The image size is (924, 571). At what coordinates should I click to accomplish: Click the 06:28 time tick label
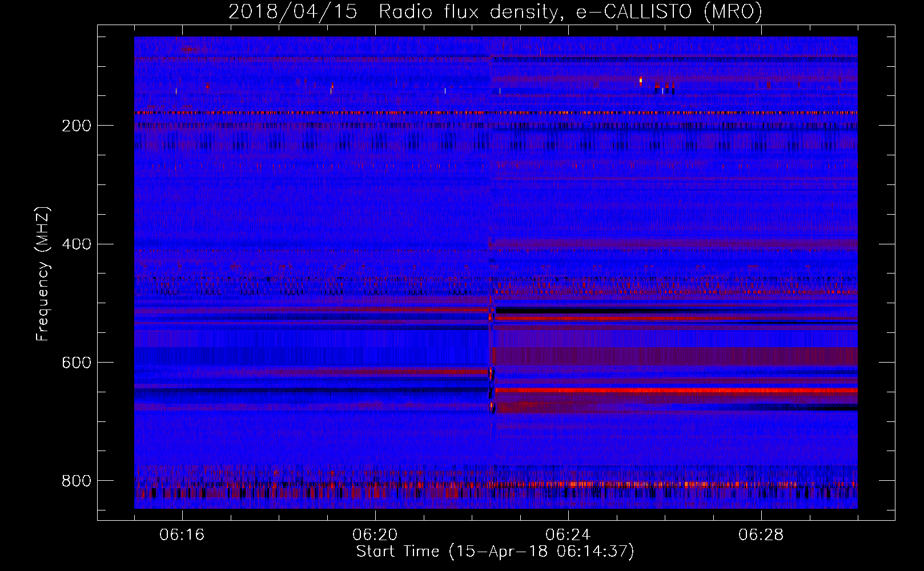tap(761, 535)
